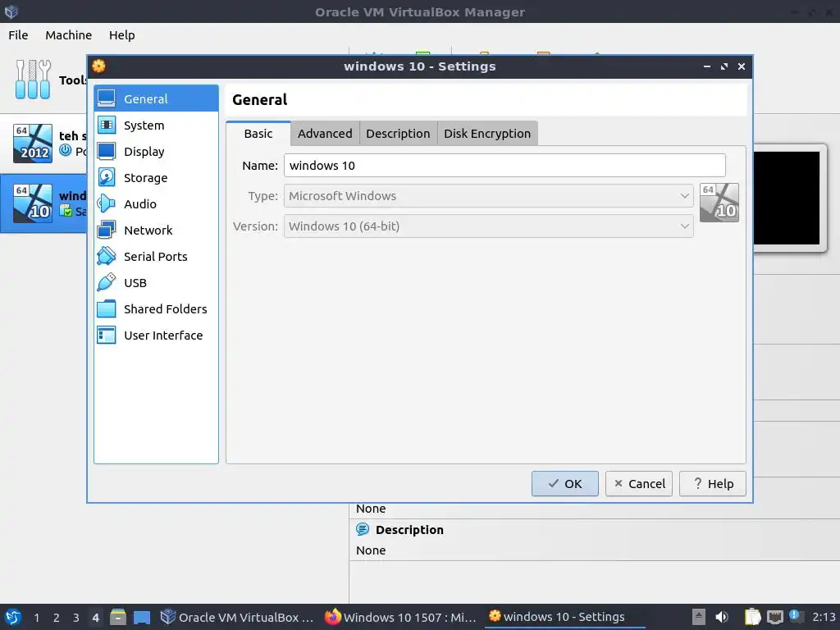Click the clock in the system tray
This screenshot has width=840, height=630.
[x=824, y=617]
